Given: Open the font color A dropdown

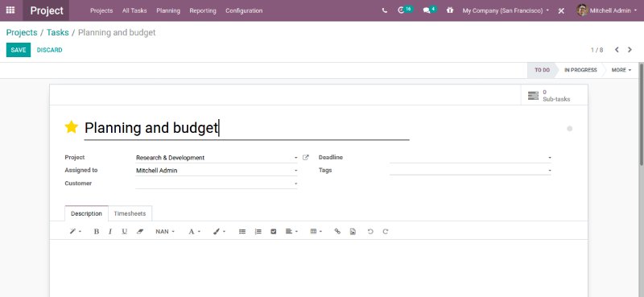Looking at the screenshot, I should point(194,231).
